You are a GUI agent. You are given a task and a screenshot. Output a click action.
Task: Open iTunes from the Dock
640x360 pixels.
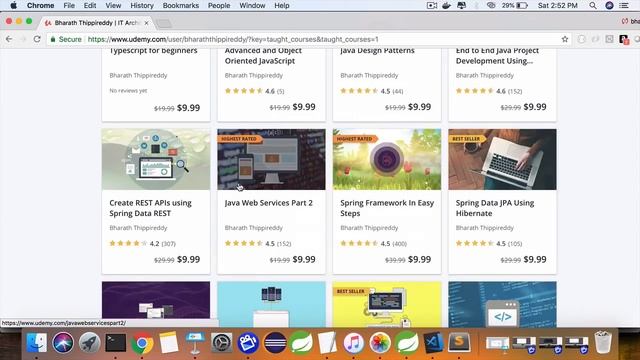click(353, 342)
